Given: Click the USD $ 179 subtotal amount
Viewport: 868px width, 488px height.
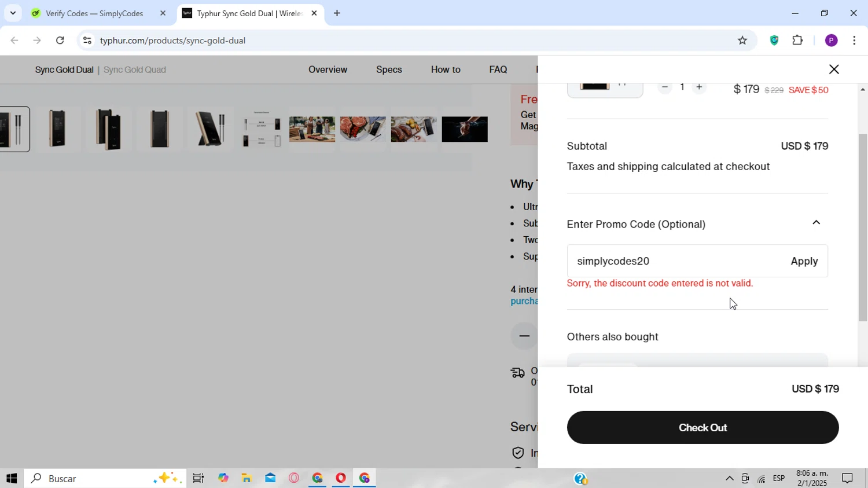Looking at the screenshot, I should pyautogui.click(x=804, y=146).
